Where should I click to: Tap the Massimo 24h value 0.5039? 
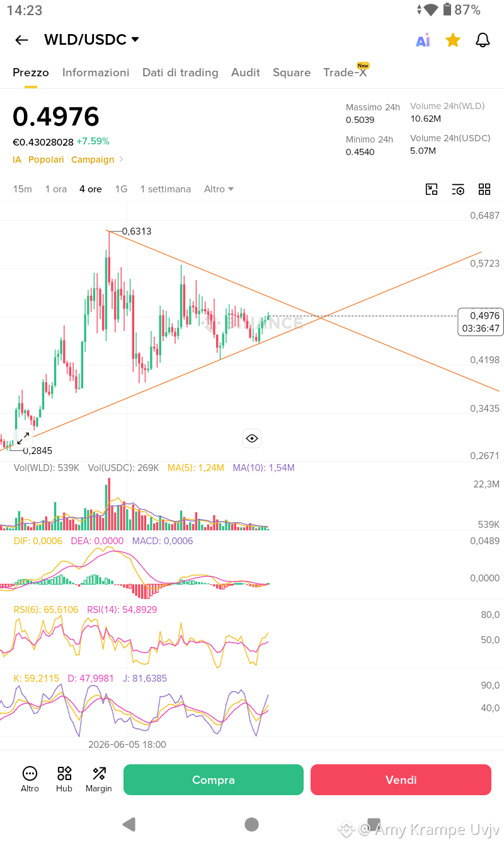tap(360, 120)
